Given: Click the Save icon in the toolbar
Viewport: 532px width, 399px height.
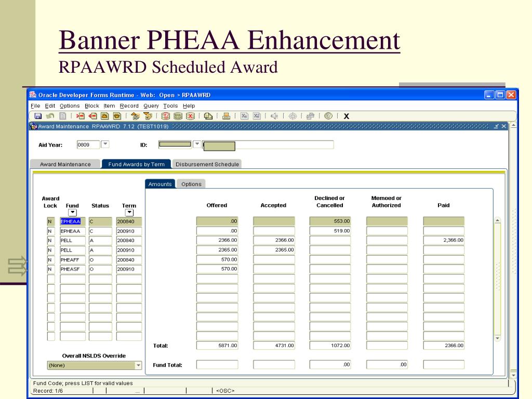Looking at the screenshot, I should (38, 116).
